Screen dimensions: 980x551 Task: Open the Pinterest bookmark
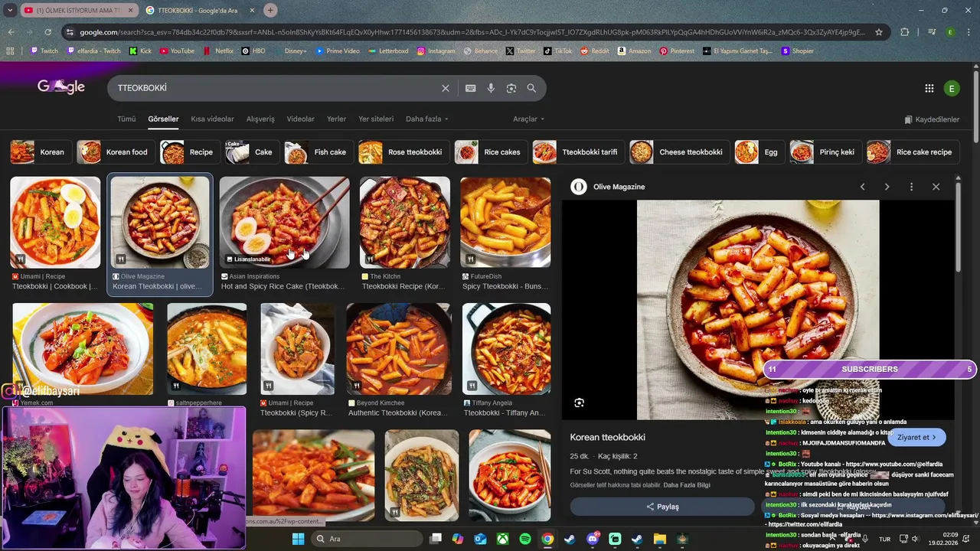(x=677, y=51)
